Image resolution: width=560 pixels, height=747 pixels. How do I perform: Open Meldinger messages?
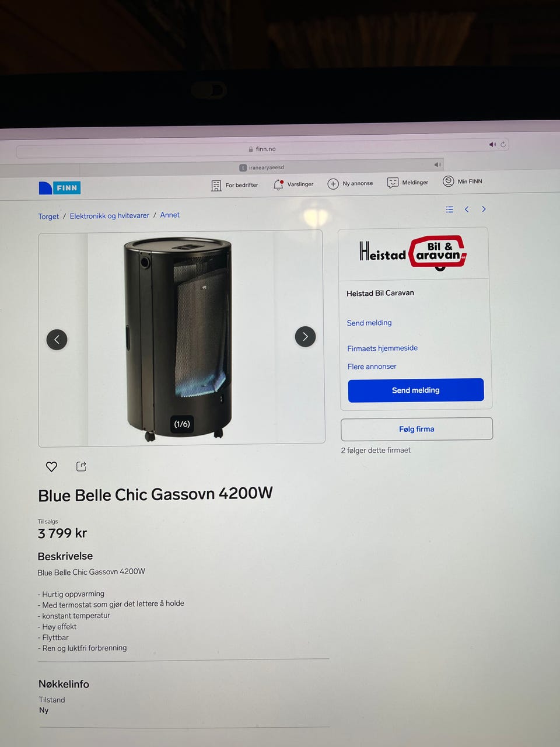coord(408,183)
